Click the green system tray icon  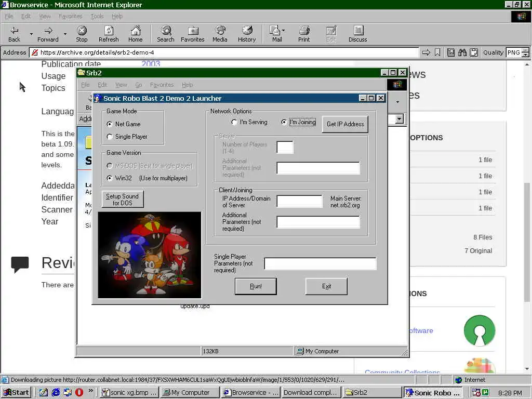tap(485, 392)
